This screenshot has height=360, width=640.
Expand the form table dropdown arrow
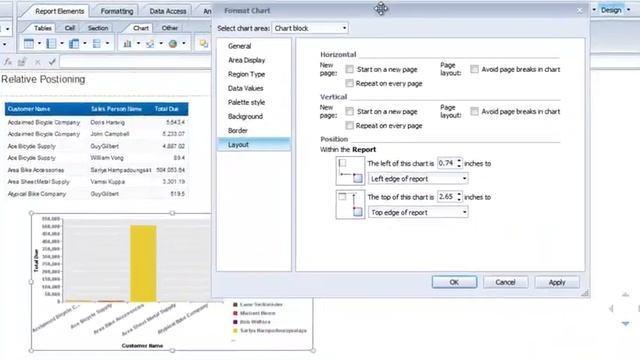pos(107,43)
